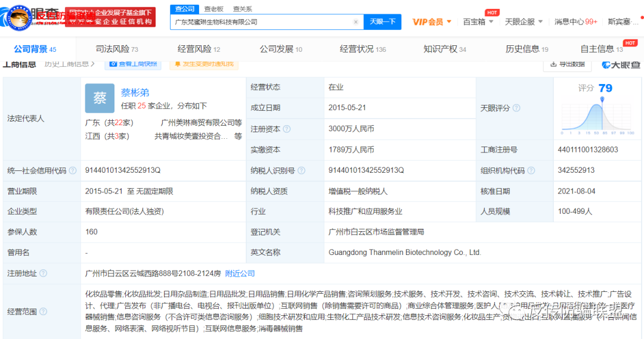Viewport: 644px width, 339px height.
Task: Open the VIP会员 dropdown
Action: 432,22
